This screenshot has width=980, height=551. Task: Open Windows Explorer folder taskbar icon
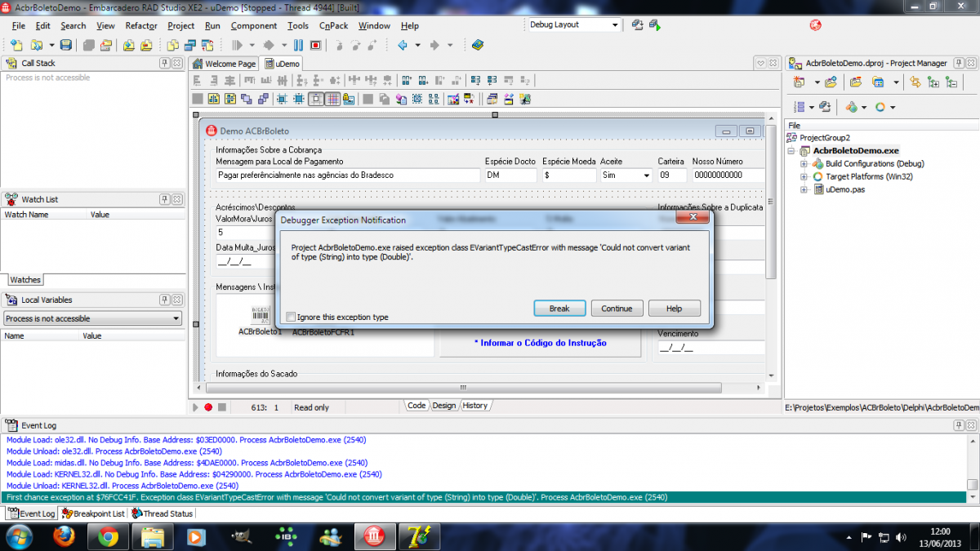pos(152,536)
